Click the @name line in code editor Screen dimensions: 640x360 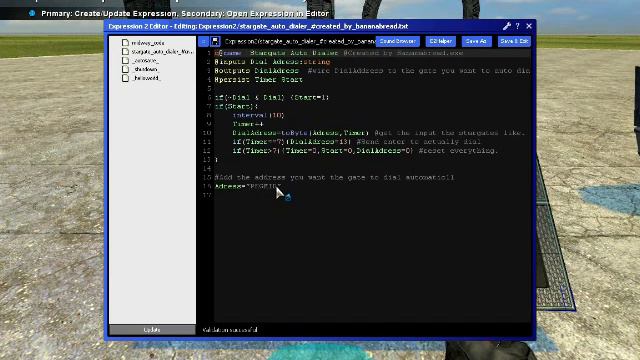click(339, 53)
